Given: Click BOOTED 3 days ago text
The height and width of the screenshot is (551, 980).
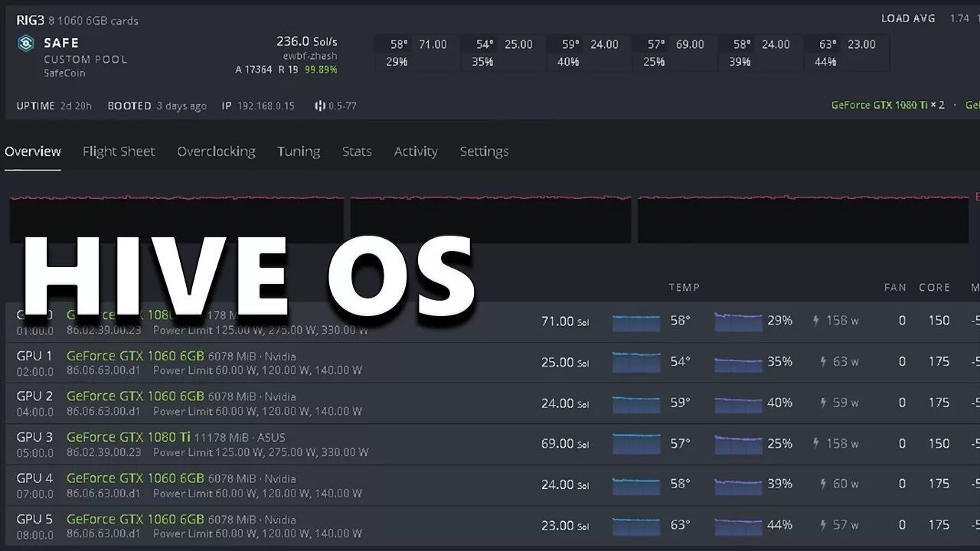Looking at the screenshot, I should point(157,106).
